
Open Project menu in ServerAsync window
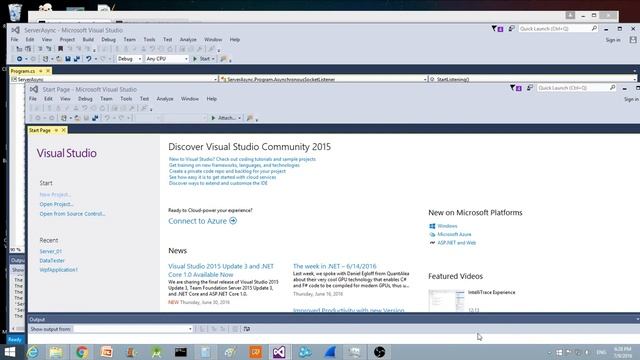pyautogui.click(x=67, y=40)
